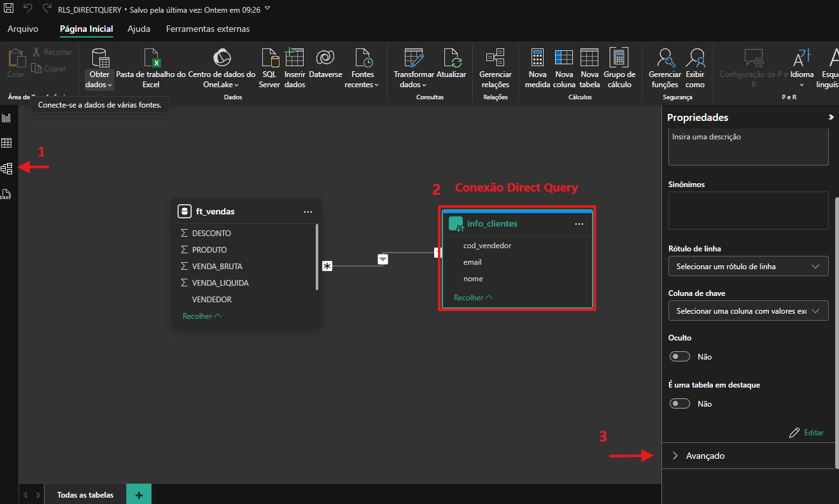
Task: Create a Nova medida
Action: [537, 59]
